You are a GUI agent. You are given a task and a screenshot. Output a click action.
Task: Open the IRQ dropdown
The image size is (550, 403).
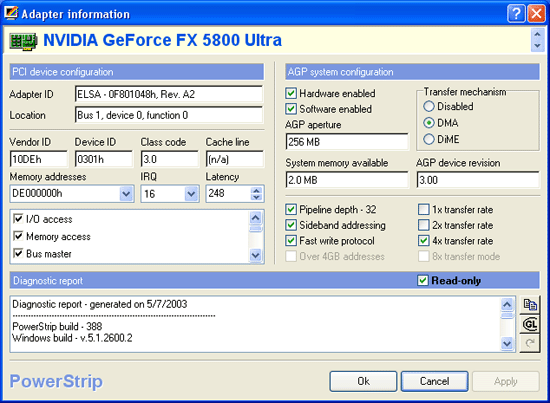pyautogui.click(x=191, y=194)
